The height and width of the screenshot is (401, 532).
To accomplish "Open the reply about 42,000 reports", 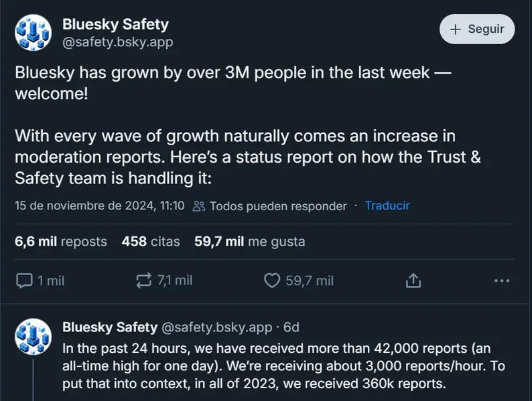I will 283,366.
